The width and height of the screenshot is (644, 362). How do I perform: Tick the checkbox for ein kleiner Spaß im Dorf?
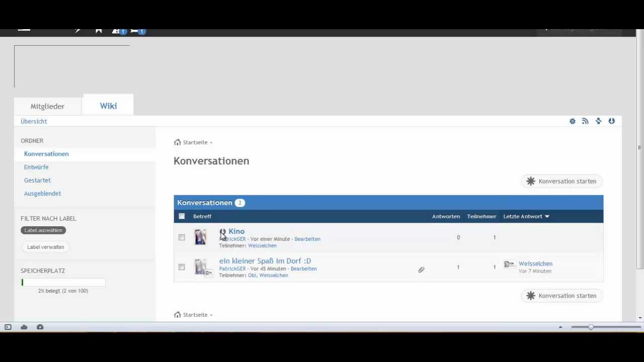182,267
